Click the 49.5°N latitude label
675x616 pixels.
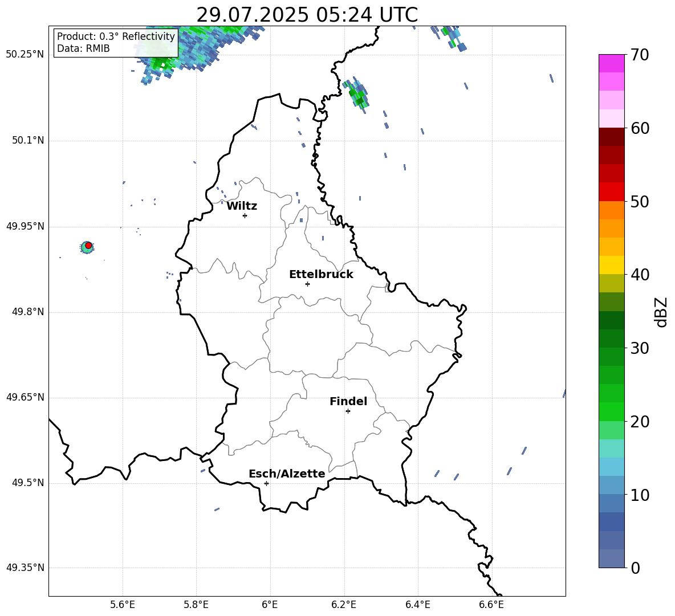pyautogui.click(x=28, y=483)
